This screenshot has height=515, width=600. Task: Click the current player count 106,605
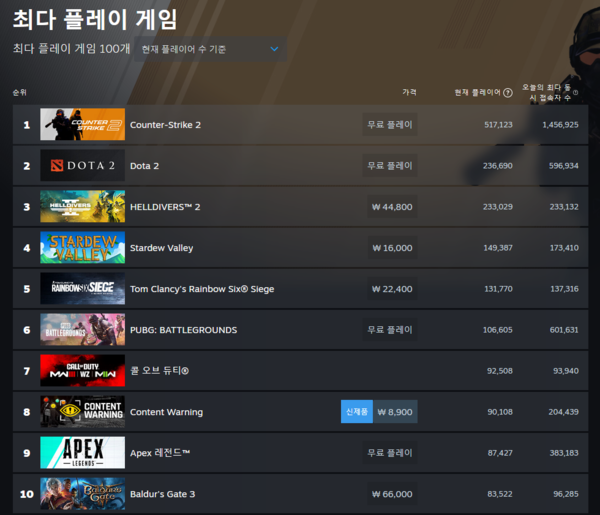497,330
